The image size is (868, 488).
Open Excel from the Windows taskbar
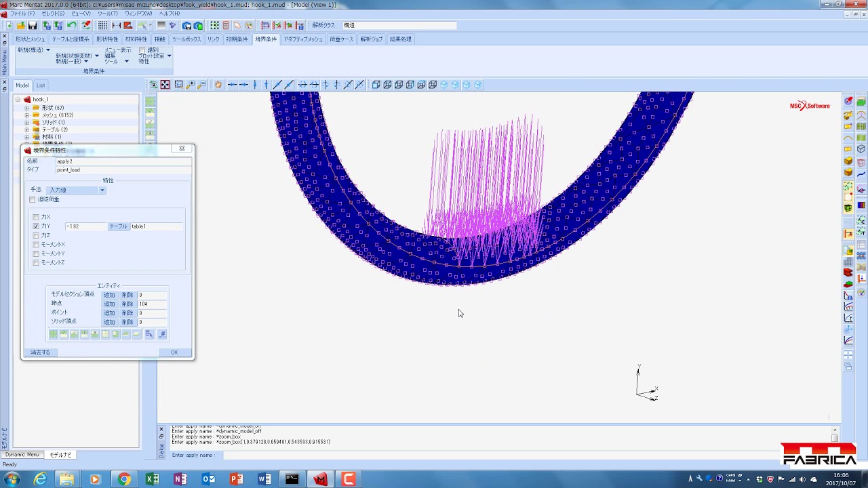point(152,479)
